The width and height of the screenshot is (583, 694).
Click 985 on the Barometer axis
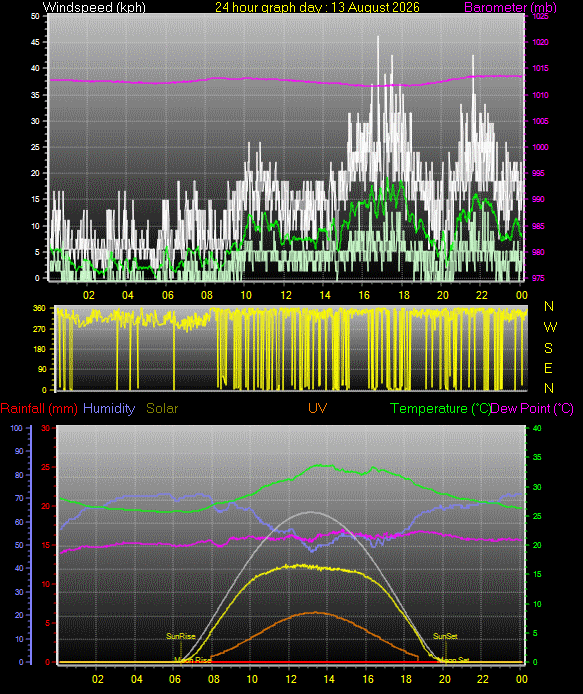[538, 226]
